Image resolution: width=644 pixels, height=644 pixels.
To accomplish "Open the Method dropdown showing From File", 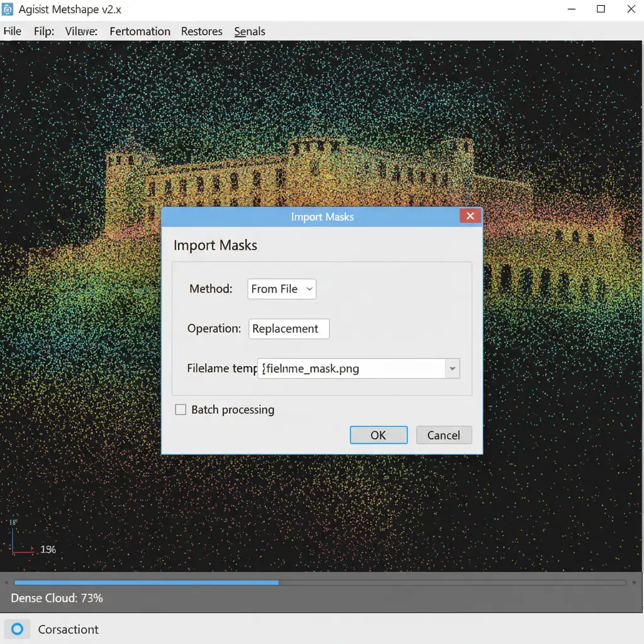I will coord(282,289).
